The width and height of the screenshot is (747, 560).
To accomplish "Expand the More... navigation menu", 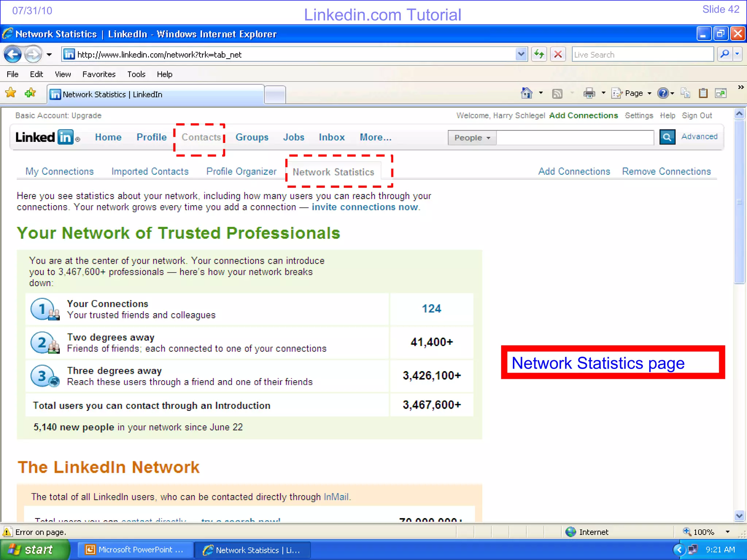I will tap(376, 137).
